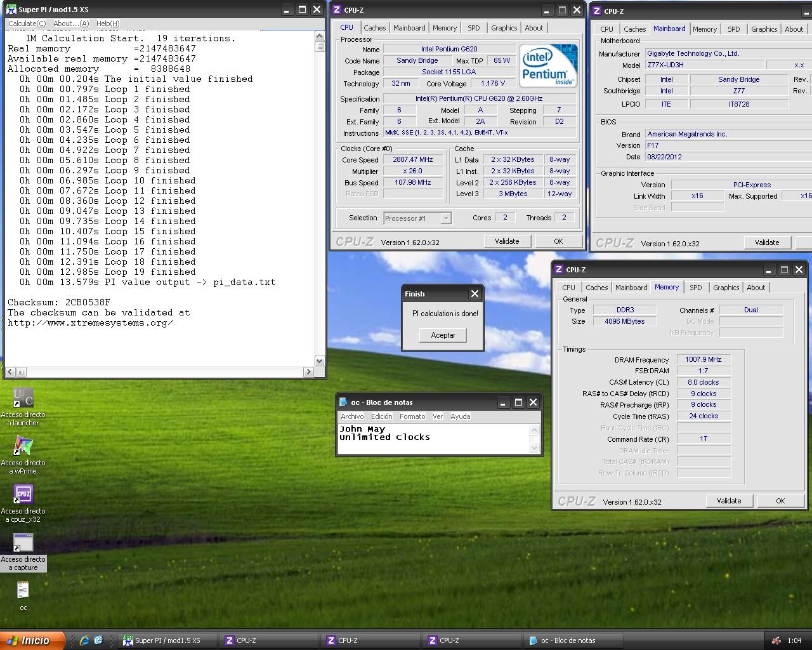Maximize the Super PI window
Viewport: 812px width, 650px height.
(302, 10)
